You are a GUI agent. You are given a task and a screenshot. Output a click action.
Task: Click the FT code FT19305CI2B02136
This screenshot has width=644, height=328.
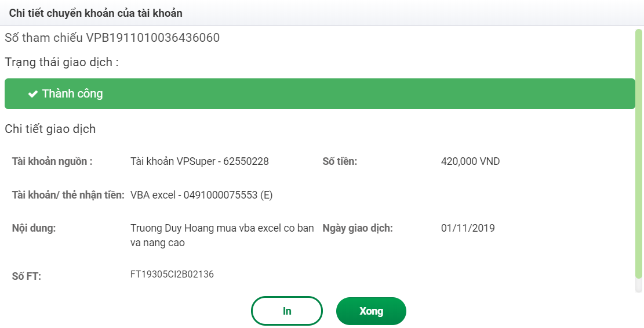(172, 275)
